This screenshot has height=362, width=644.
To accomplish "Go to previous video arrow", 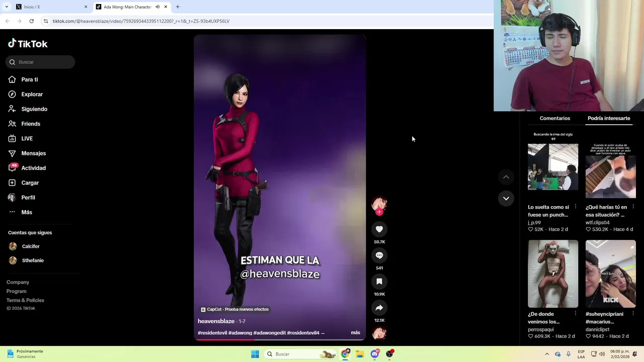I will 506,177.
